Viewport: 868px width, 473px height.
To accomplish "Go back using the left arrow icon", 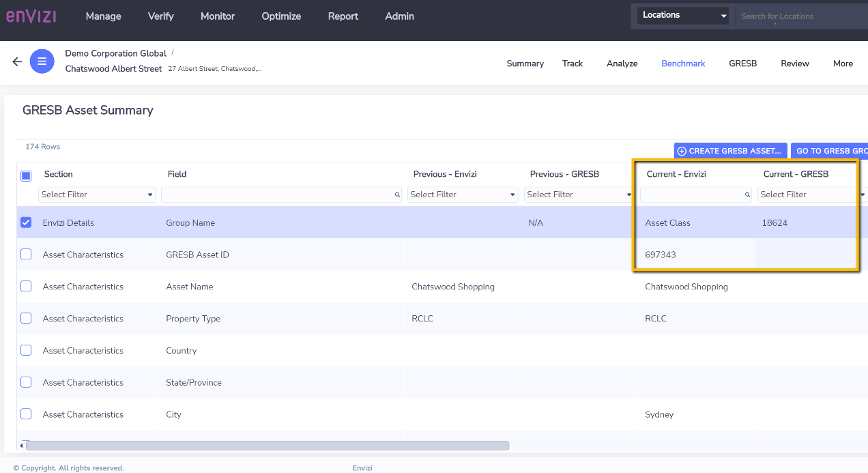I will (x=17, y=61).
